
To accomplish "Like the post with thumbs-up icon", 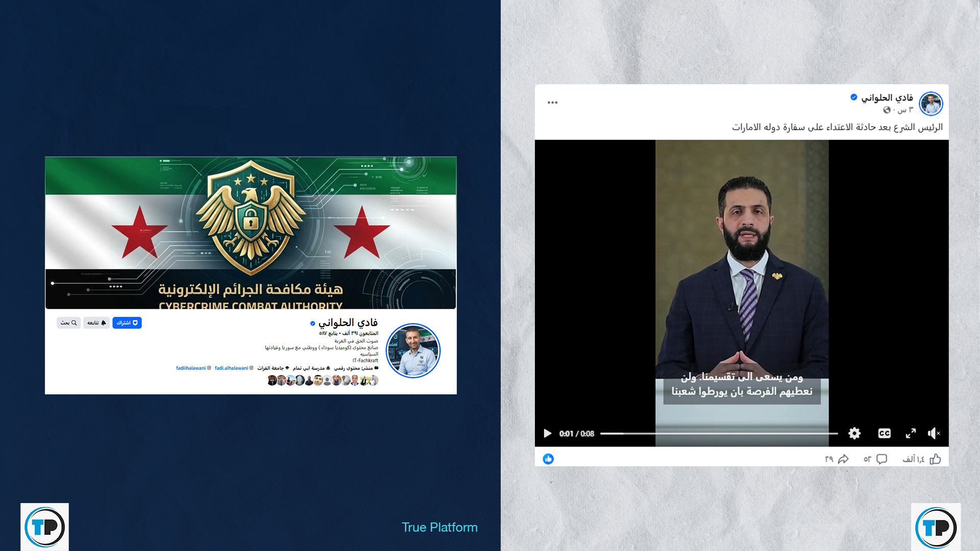I will click(x=935, y=459).
